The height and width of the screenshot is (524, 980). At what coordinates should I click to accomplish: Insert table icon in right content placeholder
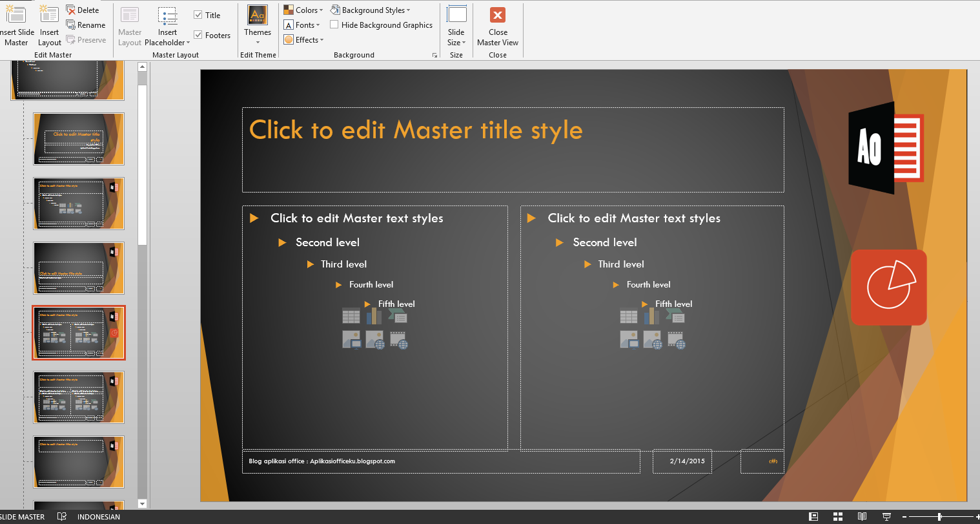[x=629, y=316]
